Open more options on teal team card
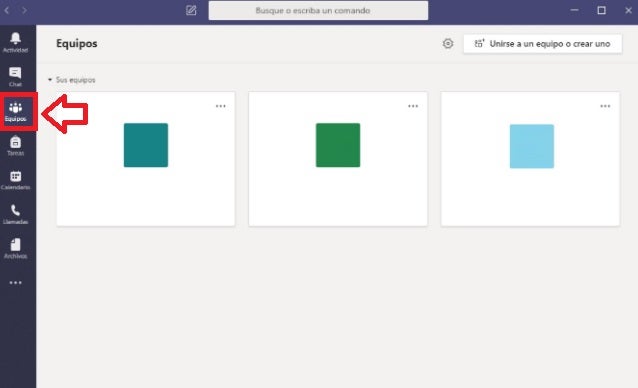Viewport: 638px width, 388px height. (221, 106)
